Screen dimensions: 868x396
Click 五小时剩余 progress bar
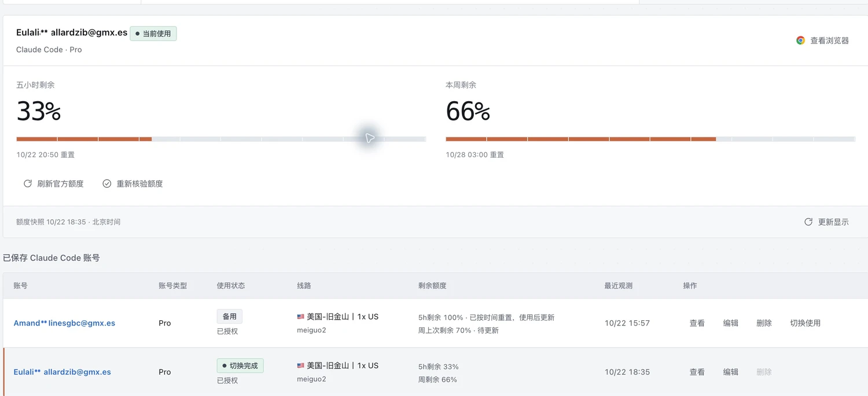coord(221,139)
